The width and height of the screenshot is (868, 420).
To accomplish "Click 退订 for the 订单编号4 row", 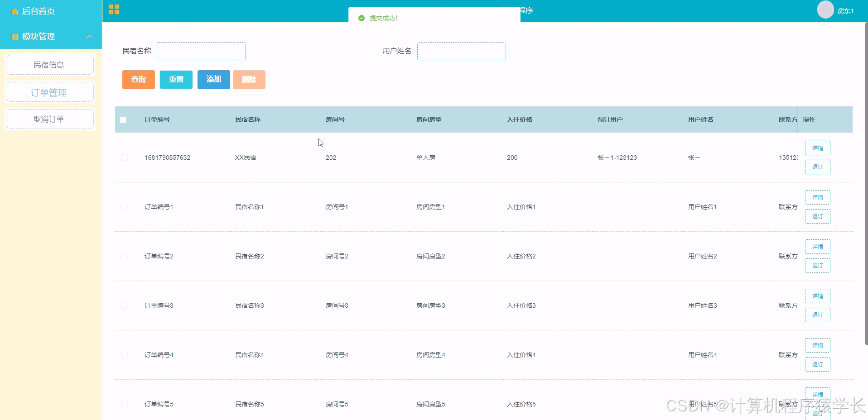I will [x=818, y=364].
